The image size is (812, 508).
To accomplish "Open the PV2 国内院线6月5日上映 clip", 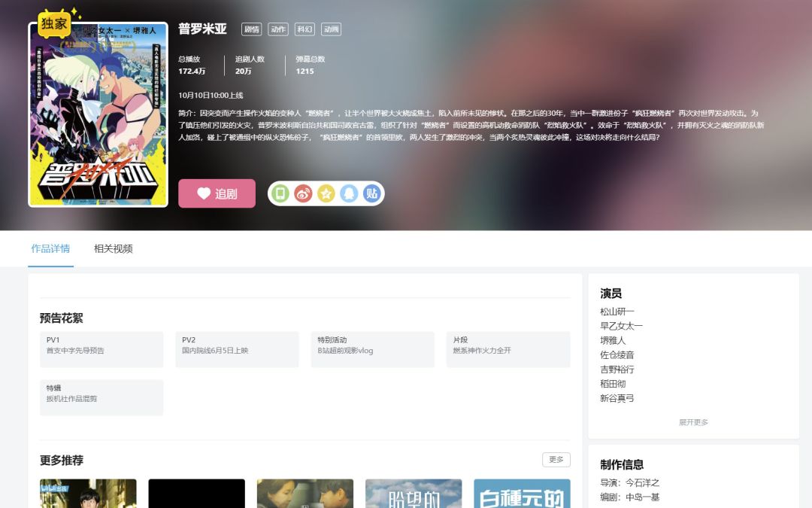I will [237, 349].
